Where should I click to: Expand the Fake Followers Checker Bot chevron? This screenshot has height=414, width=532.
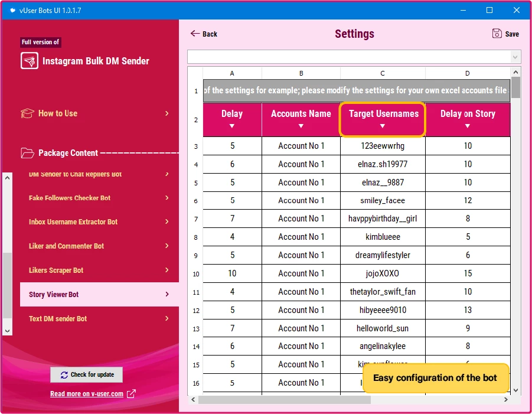167,197
